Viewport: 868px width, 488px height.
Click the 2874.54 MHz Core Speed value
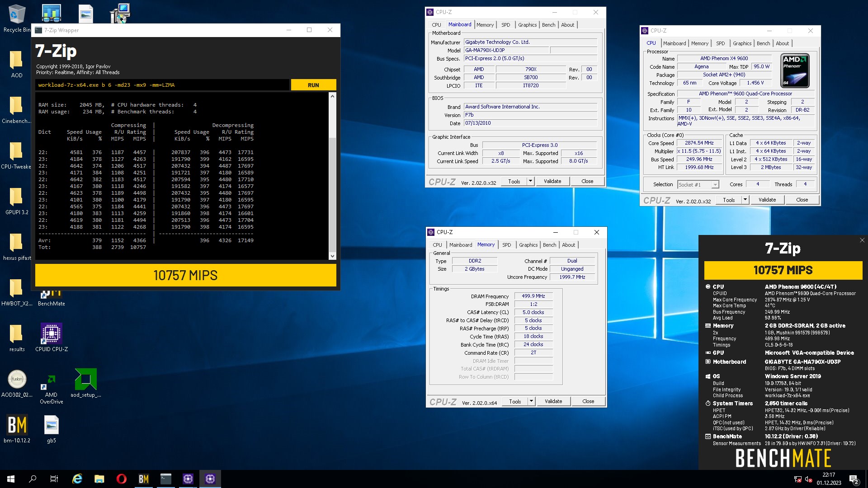pyautogui.click(x=699, y=143)
